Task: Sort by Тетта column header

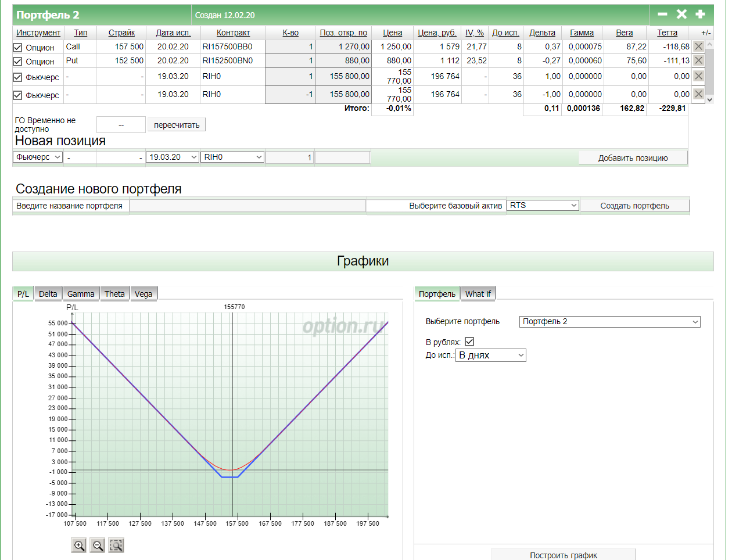Action: coord(667,33)
